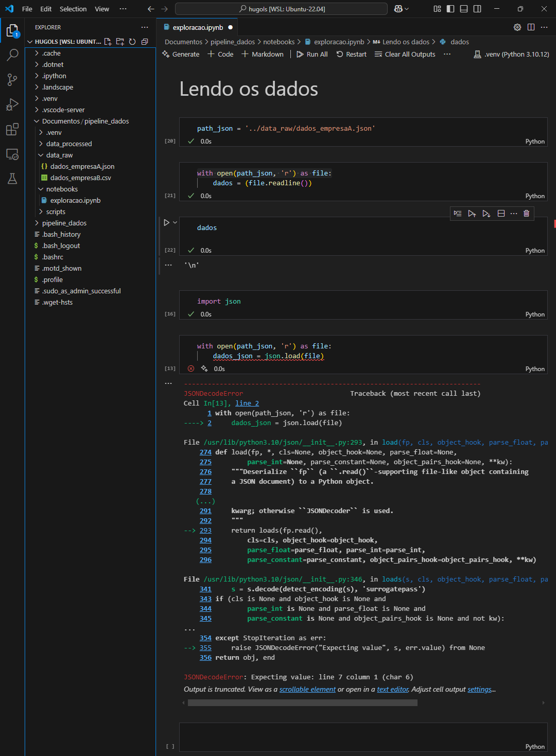Click the horizontal scrollbar under the output
Image resolution: width=556 pixels, height=756 pixels.
pyautogui.click(x=303, y=702)
